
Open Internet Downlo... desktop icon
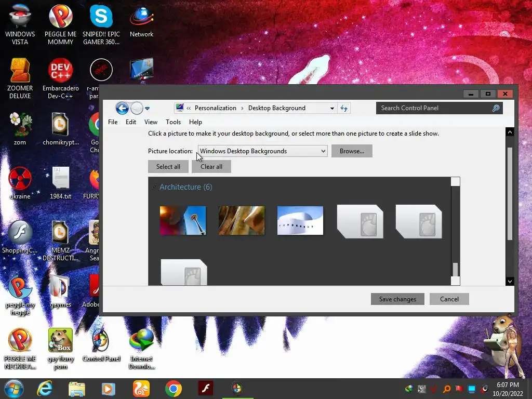click(x=141, y=349)
